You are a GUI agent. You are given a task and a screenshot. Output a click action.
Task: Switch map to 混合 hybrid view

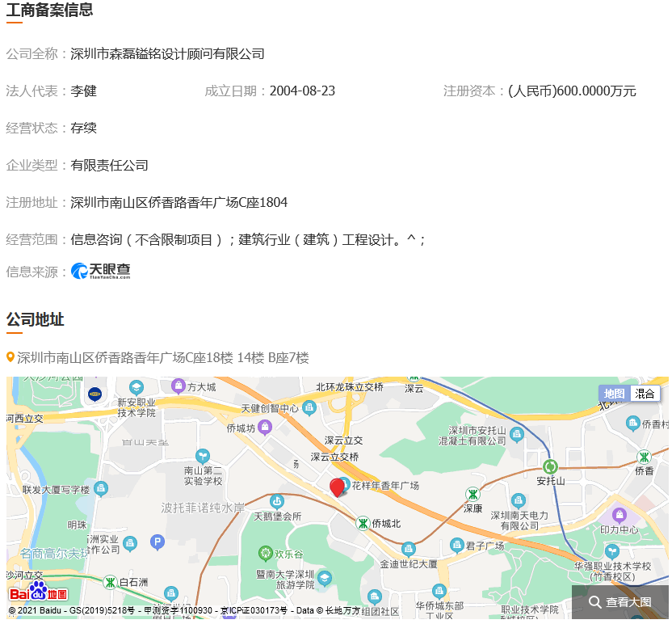(645, 394)
